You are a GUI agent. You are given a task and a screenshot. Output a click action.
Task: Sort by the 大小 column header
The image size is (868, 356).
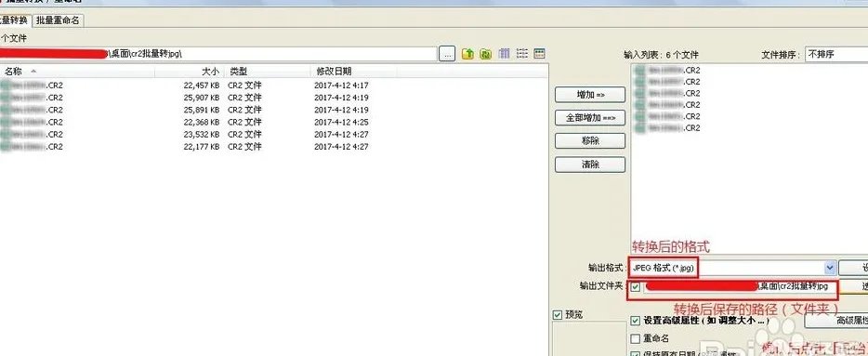point(189,72)
